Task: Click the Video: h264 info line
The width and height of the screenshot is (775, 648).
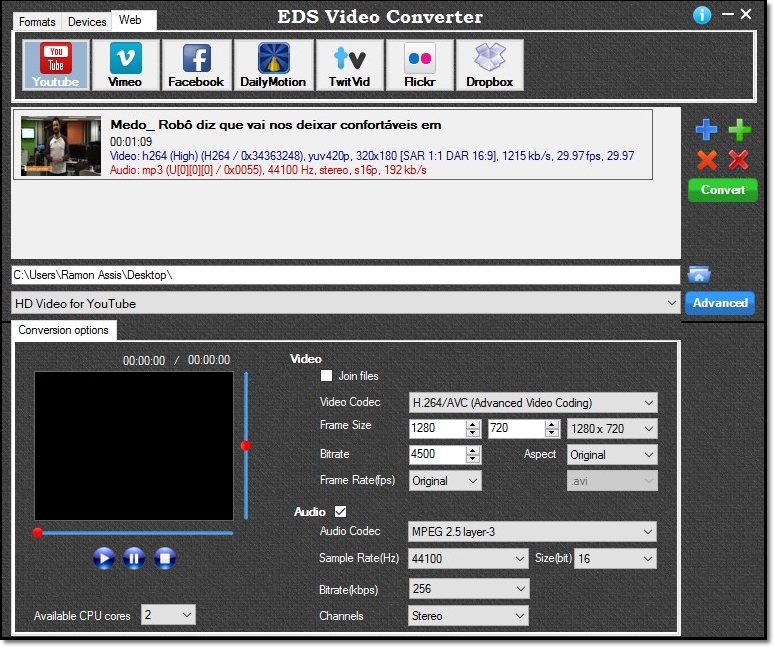Action: tap(372, 156)
